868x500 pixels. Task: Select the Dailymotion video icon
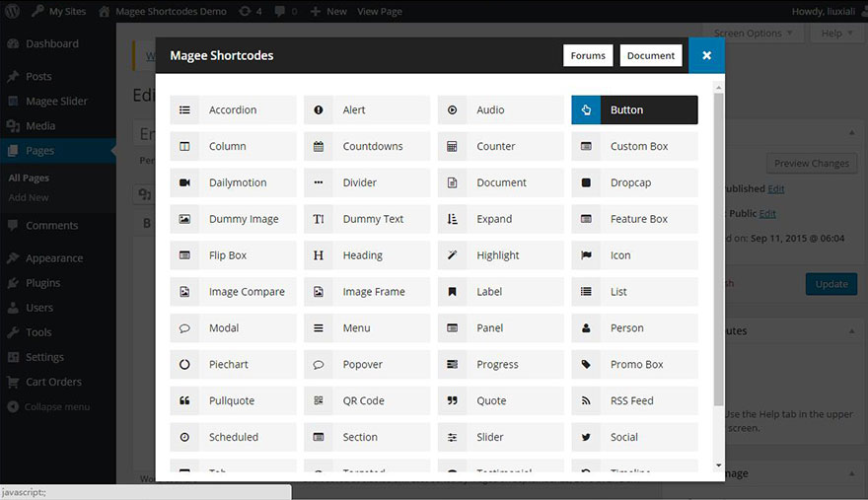(184, 183)
